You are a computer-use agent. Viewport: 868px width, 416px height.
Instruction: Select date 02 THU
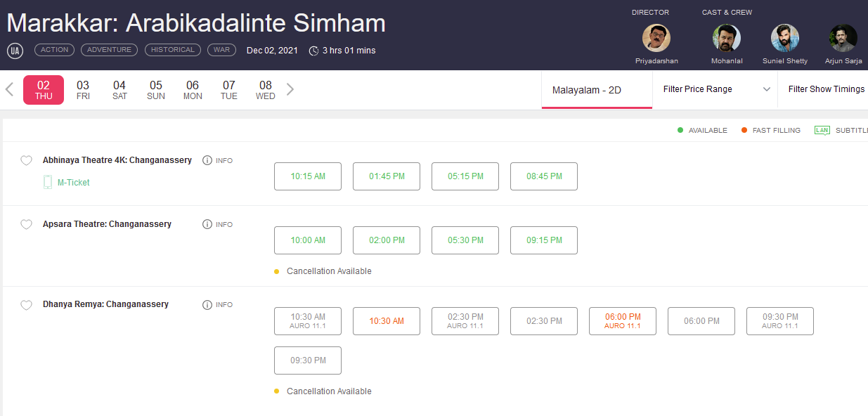coord(44,90)
